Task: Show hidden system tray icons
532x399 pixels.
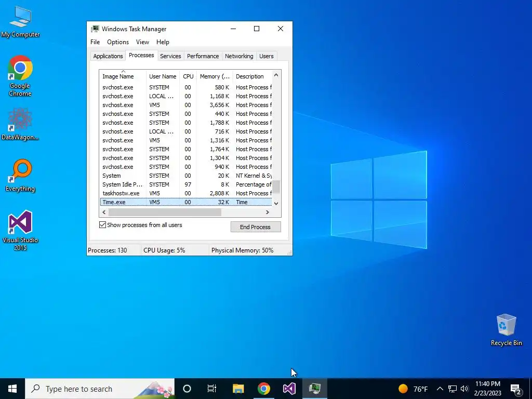Action: [440, 389]
